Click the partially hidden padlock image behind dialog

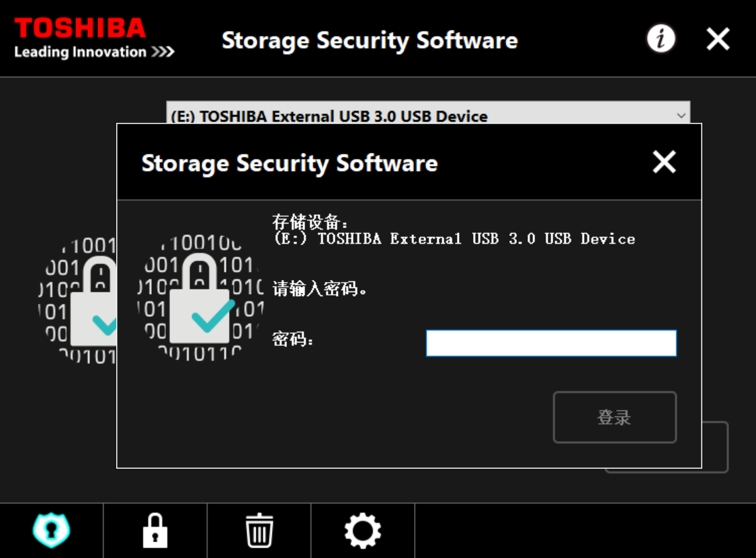[78, 299]
